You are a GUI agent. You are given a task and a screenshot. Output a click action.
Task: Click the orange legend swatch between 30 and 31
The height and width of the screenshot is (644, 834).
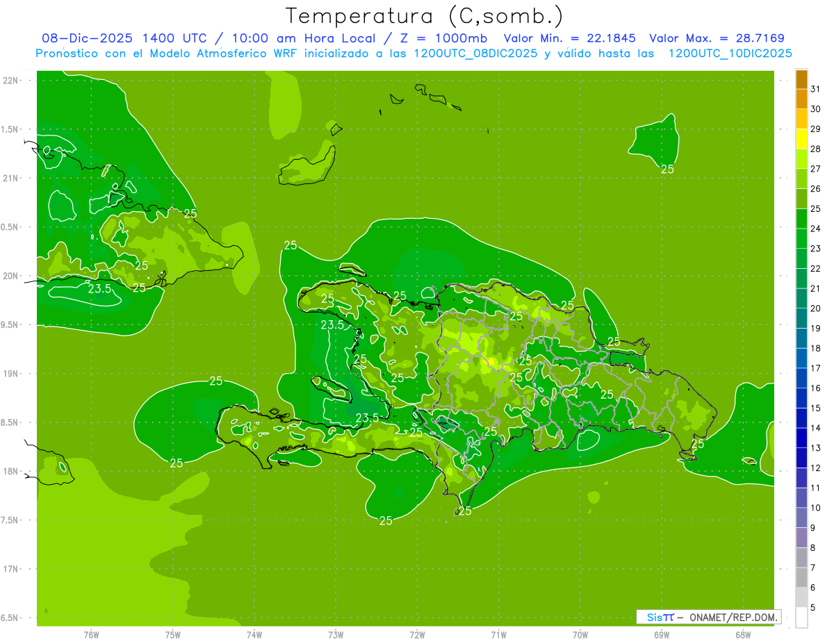click(801, 98)
